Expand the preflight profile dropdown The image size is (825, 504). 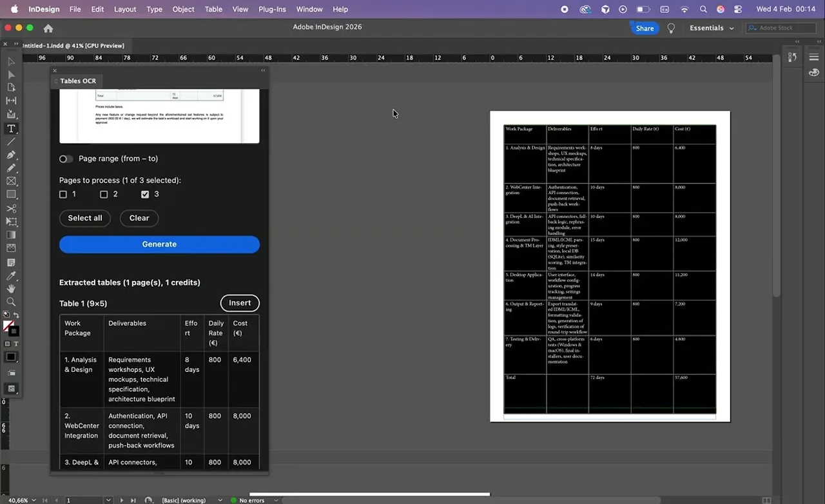click(x=220, y=500)
